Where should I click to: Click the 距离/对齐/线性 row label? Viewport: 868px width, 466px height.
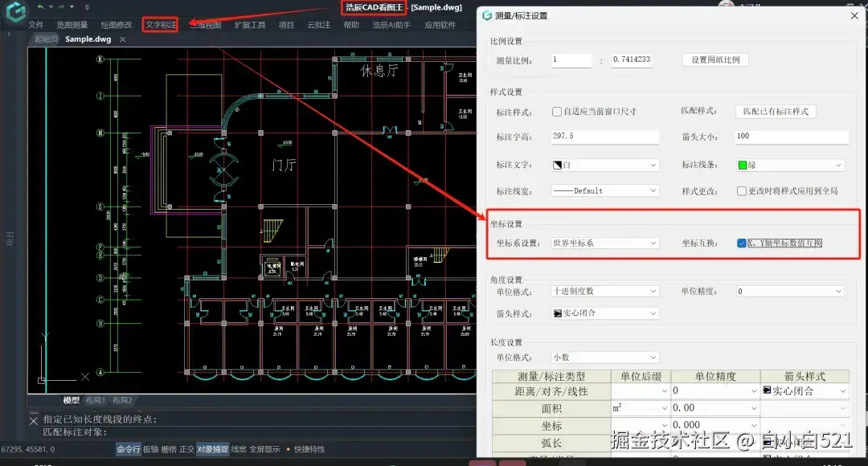551,391
